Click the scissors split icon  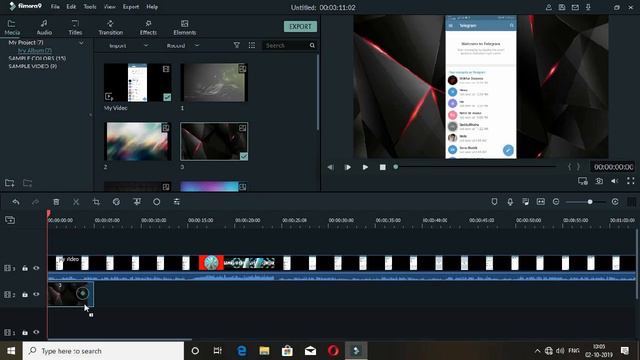pyautogui.click(x=76, y=202)
